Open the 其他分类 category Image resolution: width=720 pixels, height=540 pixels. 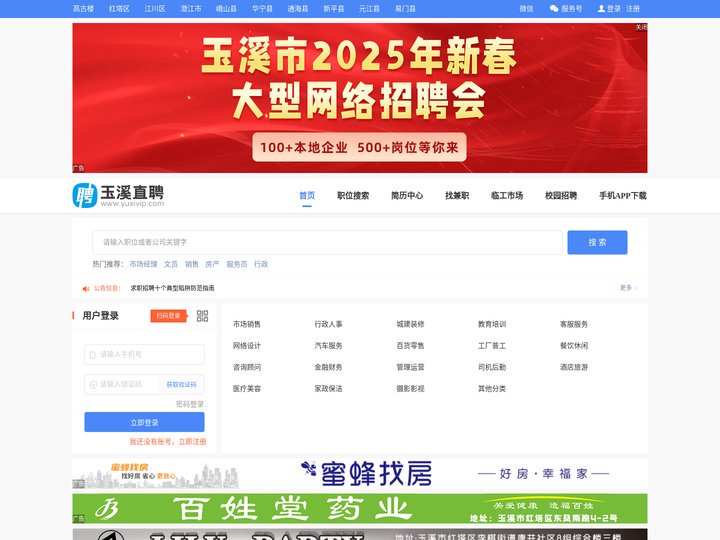tap(492, 389)
